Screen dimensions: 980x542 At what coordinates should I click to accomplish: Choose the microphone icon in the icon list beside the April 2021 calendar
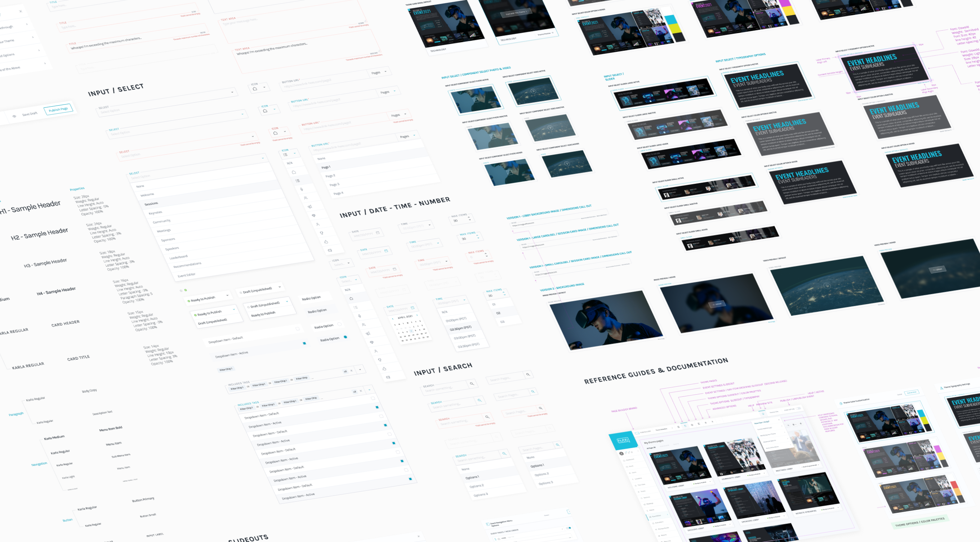point(360,316)
